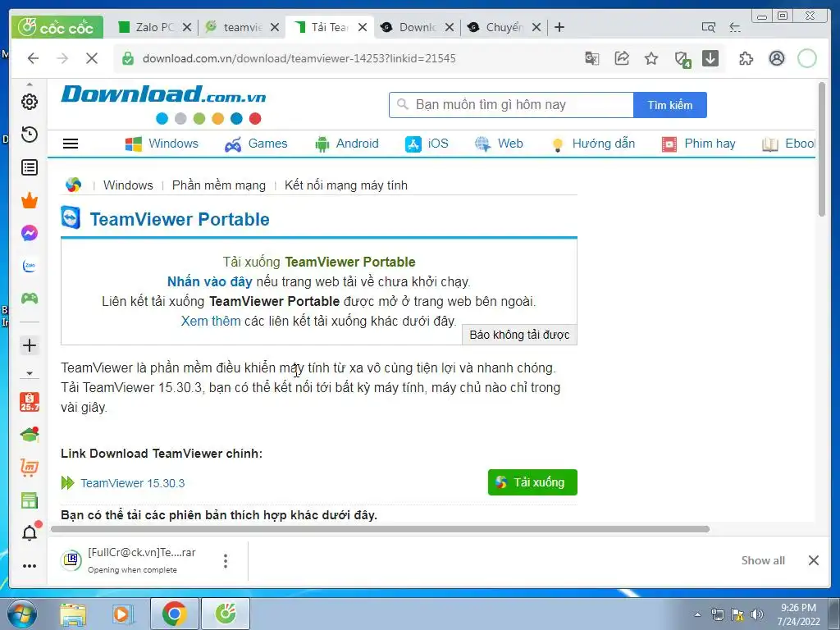Open the green spreadsheet sidebar icon
840x630 pixels.
(x=30, y=500)
